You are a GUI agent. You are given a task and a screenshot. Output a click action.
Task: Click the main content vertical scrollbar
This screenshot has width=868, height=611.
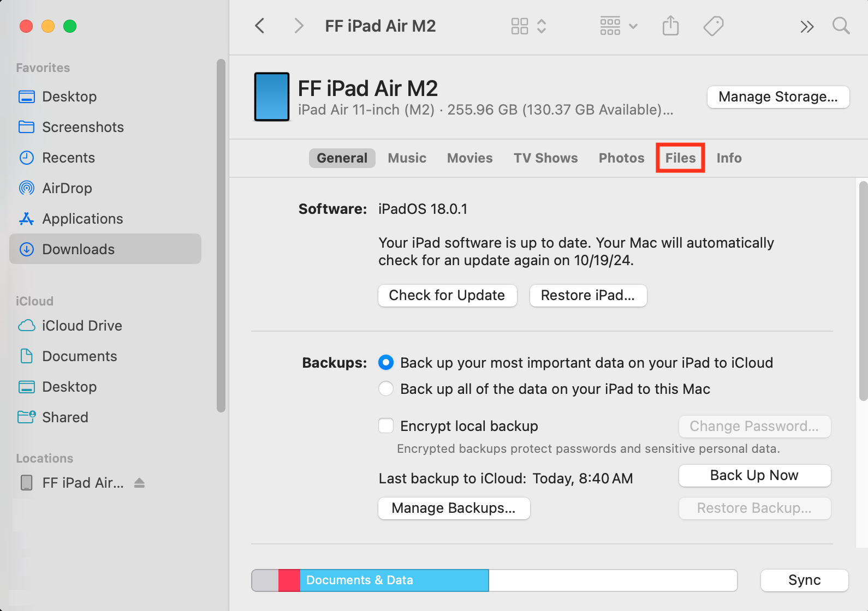tap(863, 291)
